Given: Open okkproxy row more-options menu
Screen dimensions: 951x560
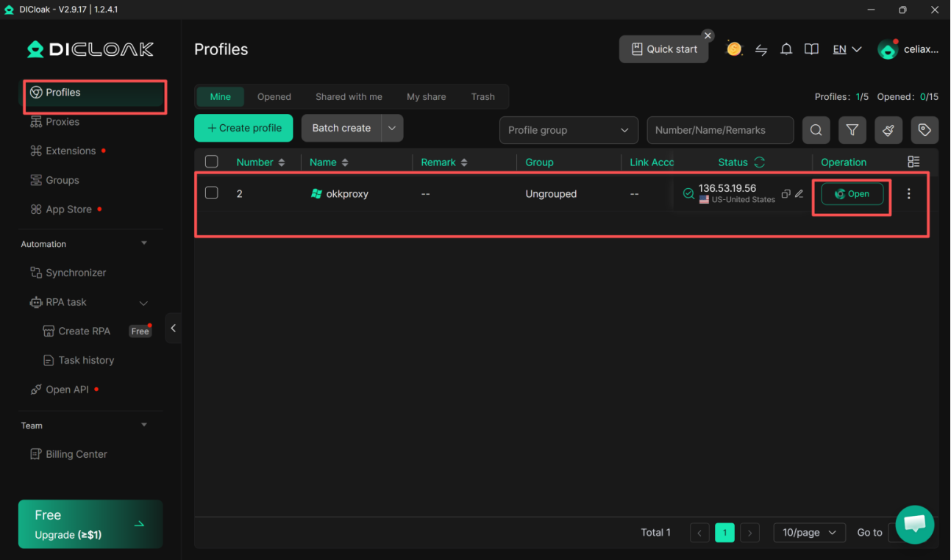Looking at the screenshot, I should [909, 194].
